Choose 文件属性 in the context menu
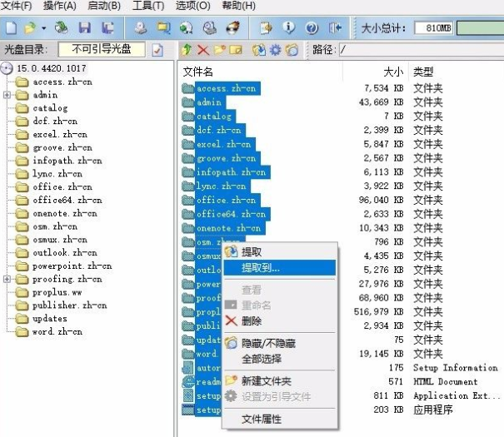Image resolution: width=504 pixels, height=437 pixels. tap(280, 420)
